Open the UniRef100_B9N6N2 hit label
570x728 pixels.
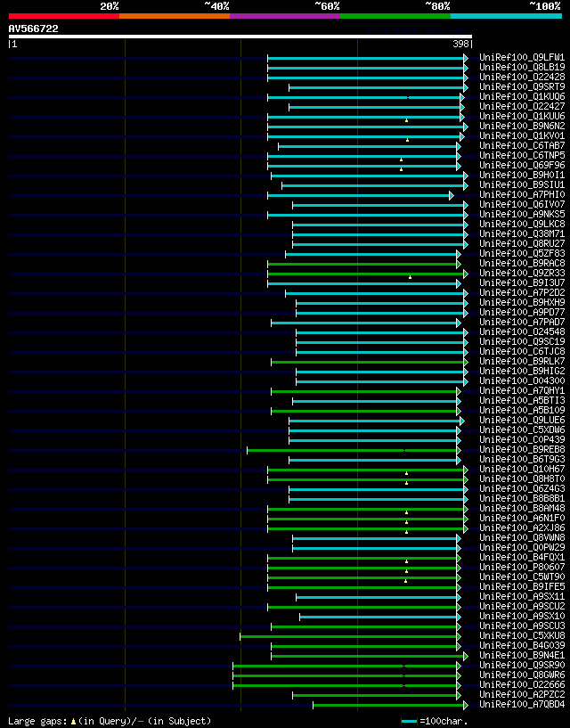coord(522,127)
